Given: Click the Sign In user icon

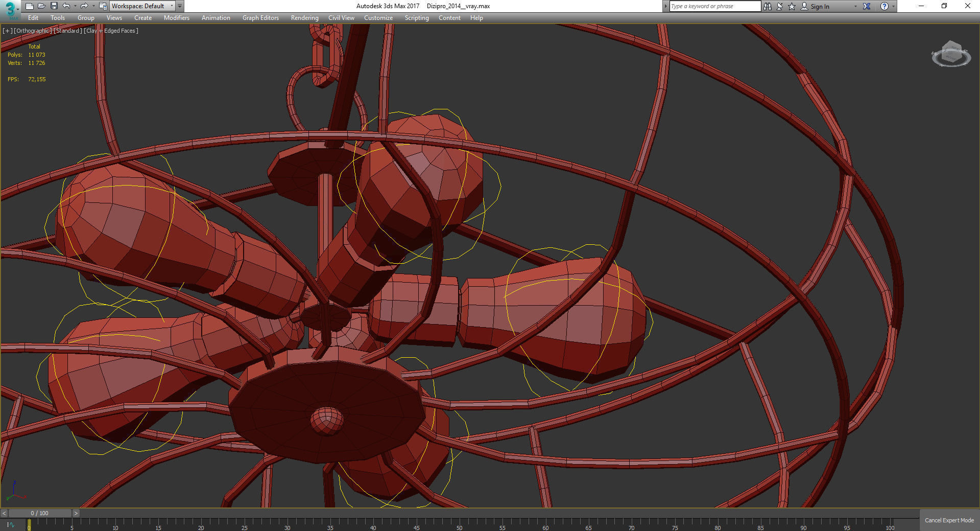Looking at the screenshot, I should click(x=804, y=6).
